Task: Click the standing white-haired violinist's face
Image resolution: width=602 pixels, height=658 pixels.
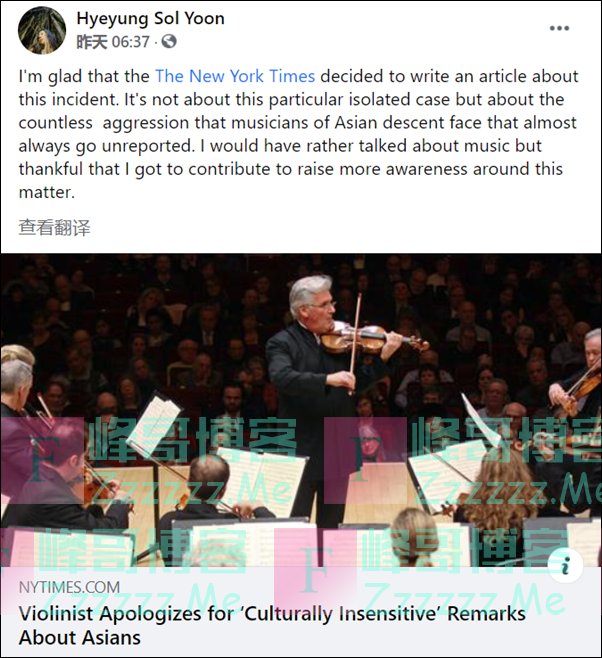Action: 315,299
